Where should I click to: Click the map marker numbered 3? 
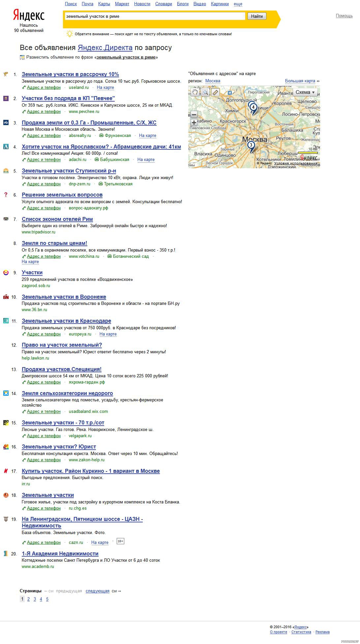[x=251, y=146]
